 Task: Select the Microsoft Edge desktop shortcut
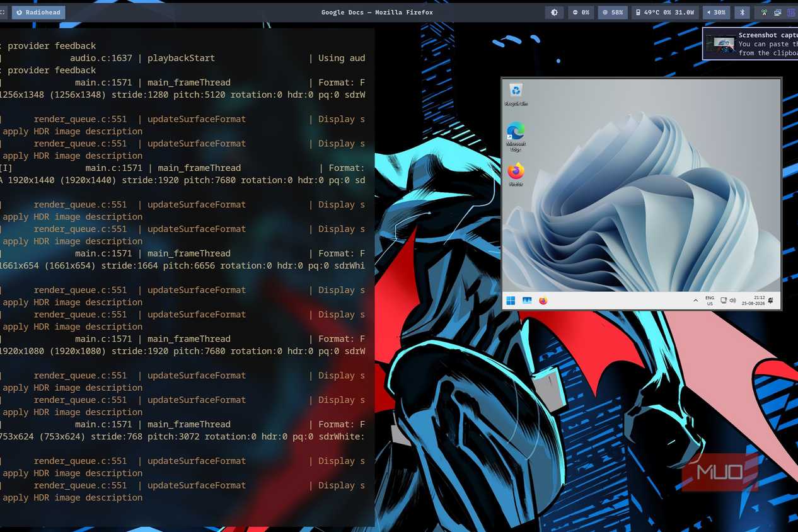pyautogui.click(x=516, y=136)
